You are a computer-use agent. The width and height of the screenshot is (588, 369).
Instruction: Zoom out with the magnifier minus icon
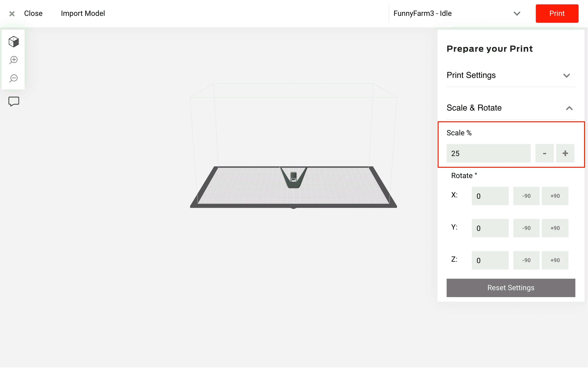pyautogui.click(x=14, y=79)
